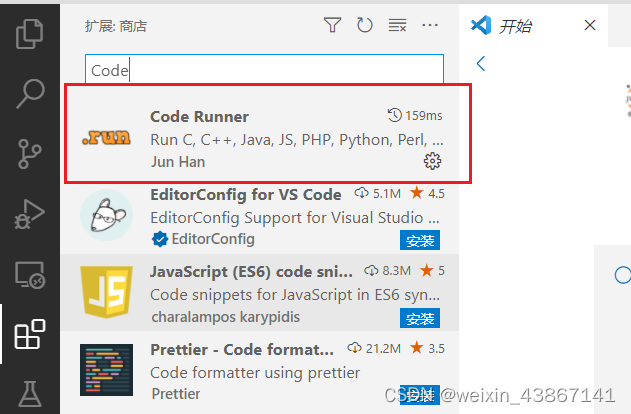Click publisher charalampos karypidis
631x414 pixels.
pos(225,317)
